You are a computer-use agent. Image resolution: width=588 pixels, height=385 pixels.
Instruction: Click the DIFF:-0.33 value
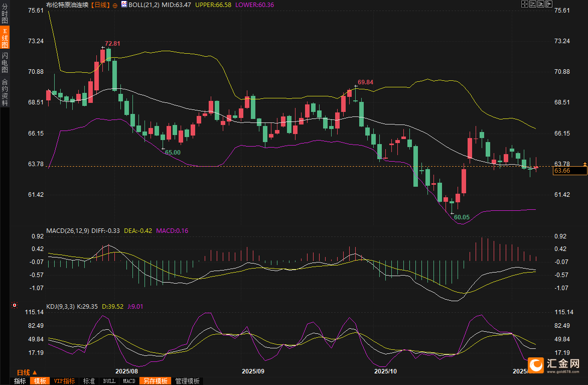tap(105, 231)
